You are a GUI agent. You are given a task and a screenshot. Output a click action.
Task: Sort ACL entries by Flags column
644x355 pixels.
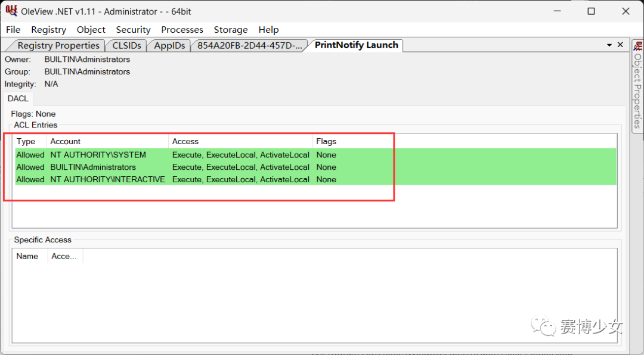click(x=326, y=141)
